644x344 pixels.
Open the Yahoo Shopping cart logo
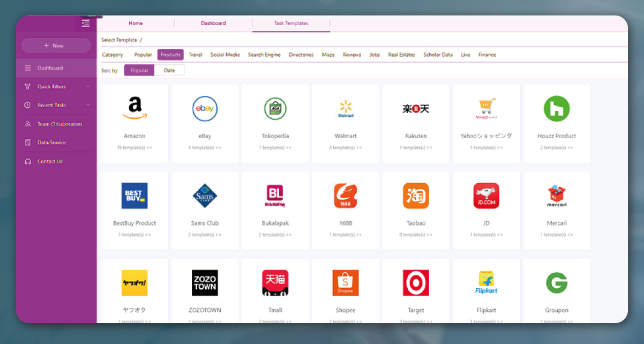coord(486,109)
